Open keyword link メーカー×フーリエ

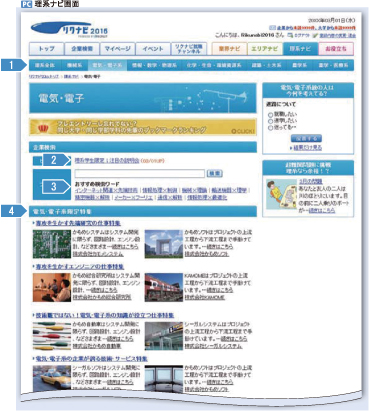click(133, 197)
